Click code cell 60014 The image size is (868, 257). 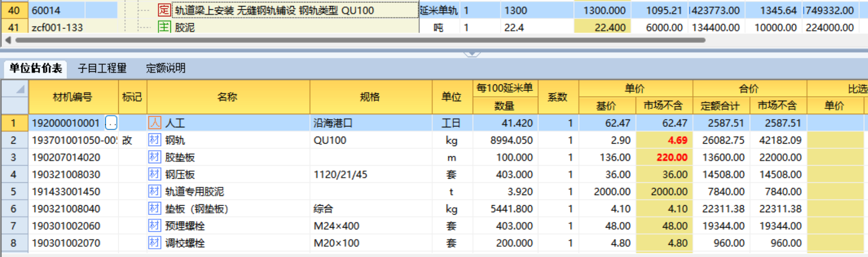click(74, 10)
